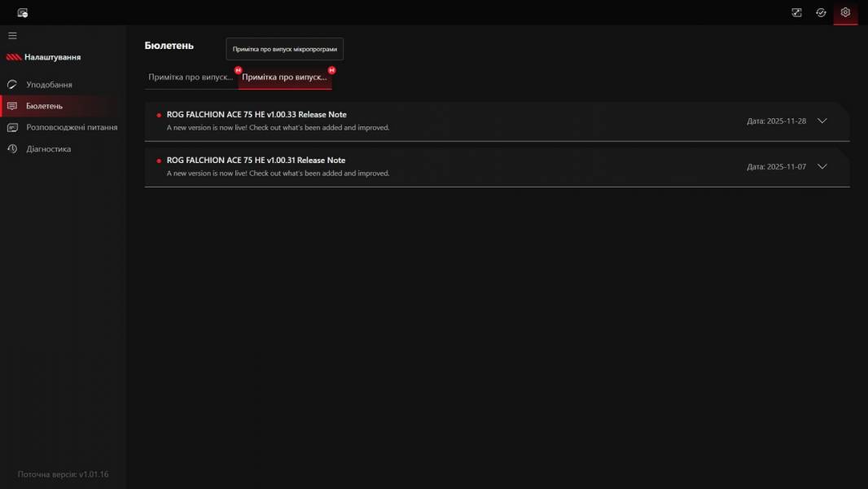Click ROG FALCHION ACE 75 HE v1.00.33 title
This screenshot has width=868, height=489.
[x=256, y=115]
